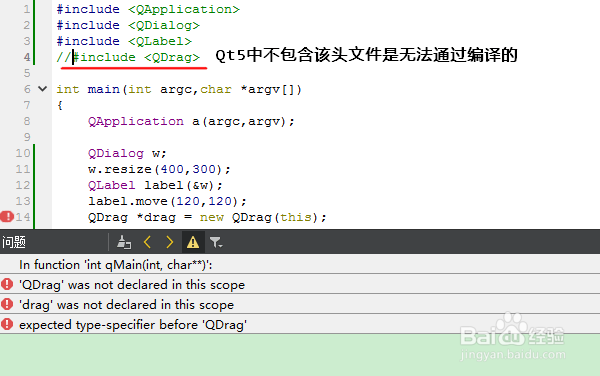600x376 pixels.
Task: Click line number 10 in gutter
Action: point(23,153)
